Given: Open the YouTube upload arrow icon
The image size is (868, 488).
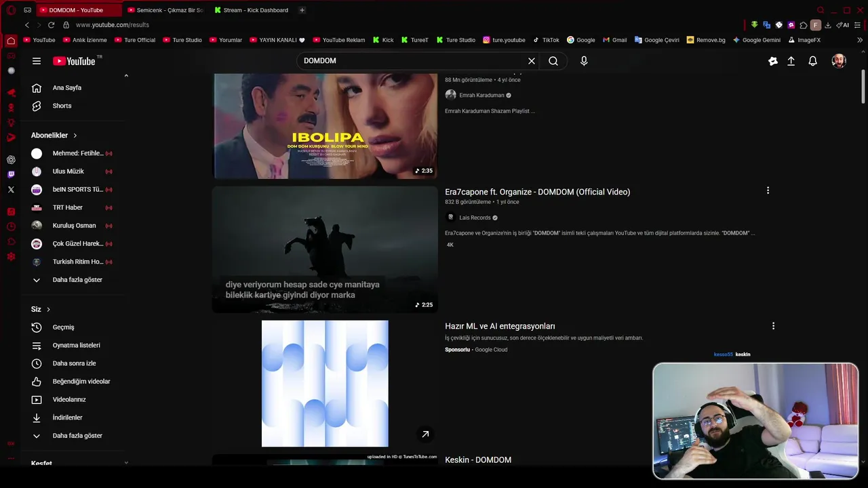Looking at the screenshot, I should click(x=791, y=61).
